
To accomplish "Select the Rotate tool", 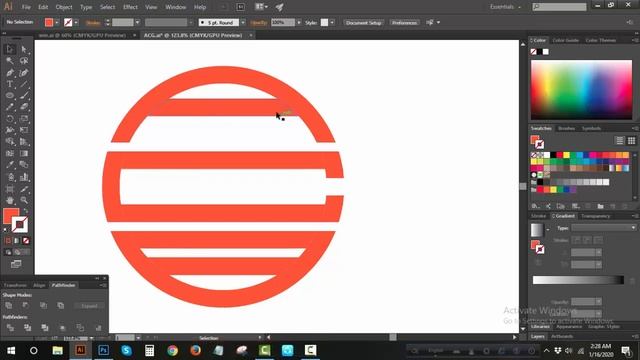I will click(10, 119).
